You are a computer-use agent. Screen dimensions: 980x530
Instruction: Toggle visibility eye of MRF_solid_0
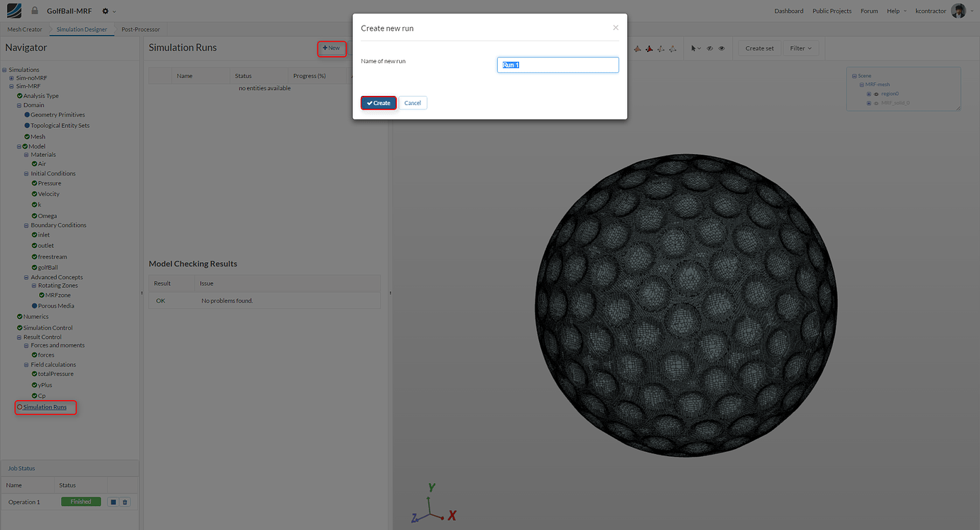(x=876, y=103)
